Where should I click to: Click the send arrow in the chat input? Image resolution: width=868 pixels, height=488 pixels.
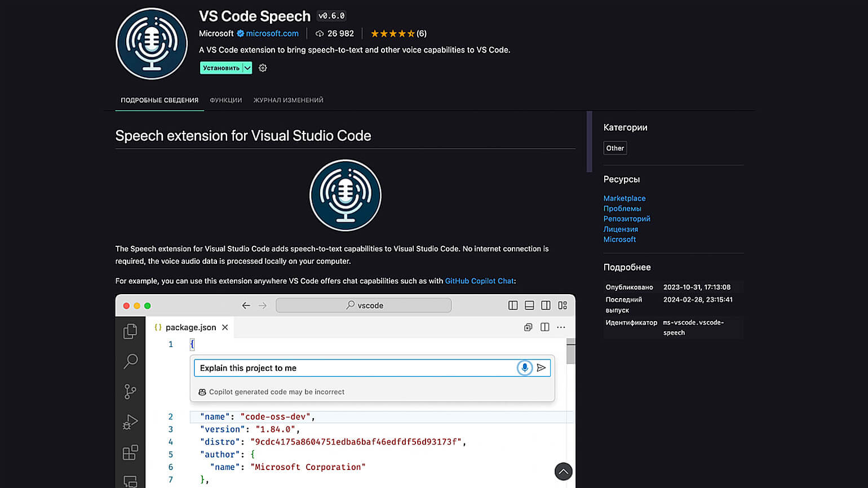541,368
